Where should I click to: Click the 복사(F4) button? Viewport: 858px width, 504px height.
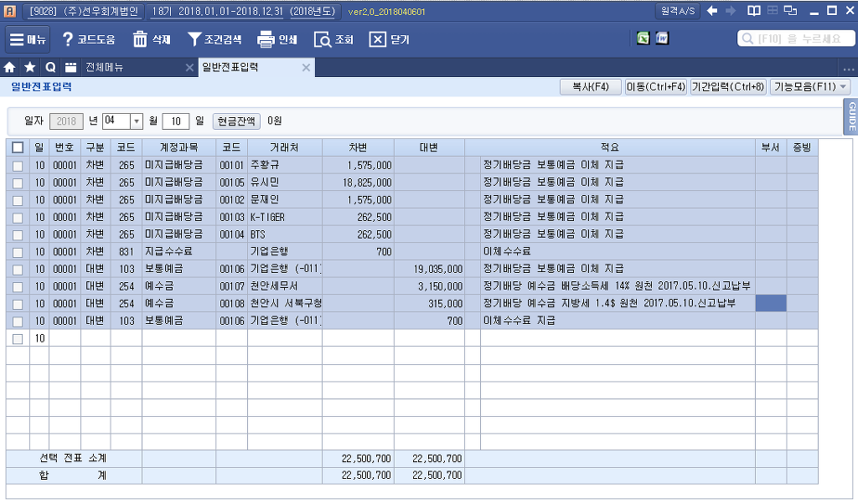[590, 87]
